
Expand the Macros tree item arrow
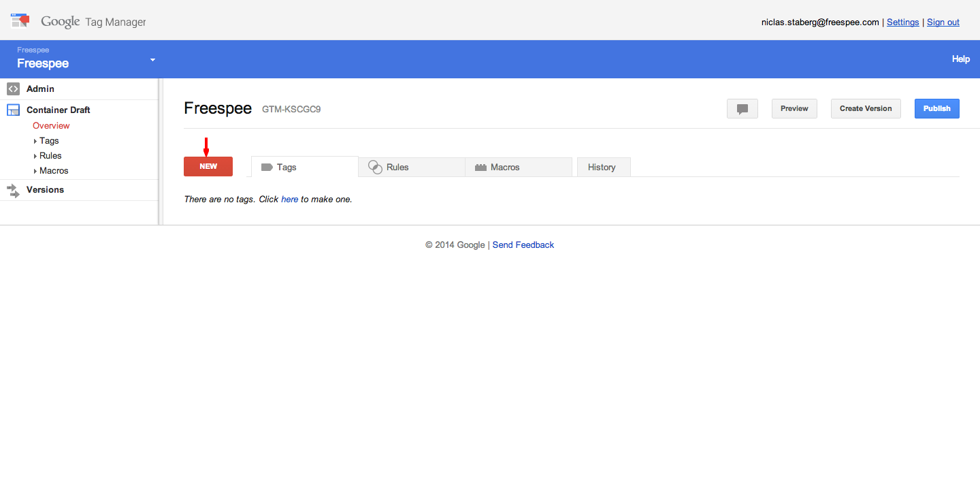(x=35, y=171)
